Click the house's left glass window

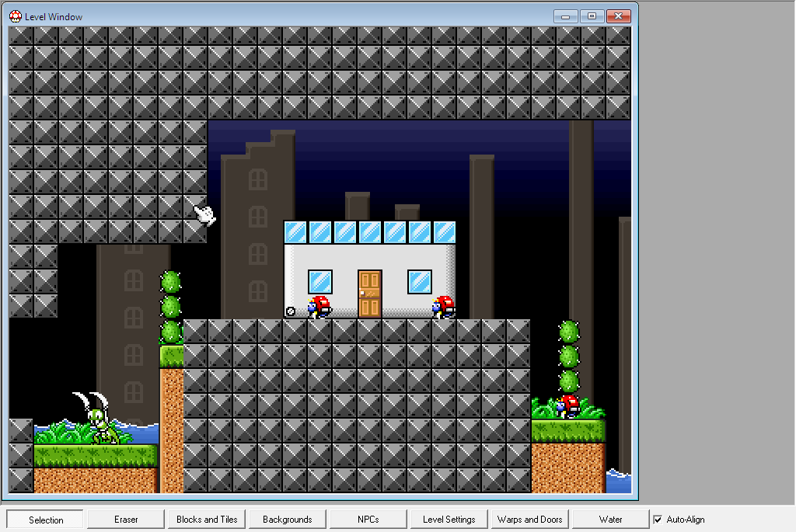(x=319, y=282)
